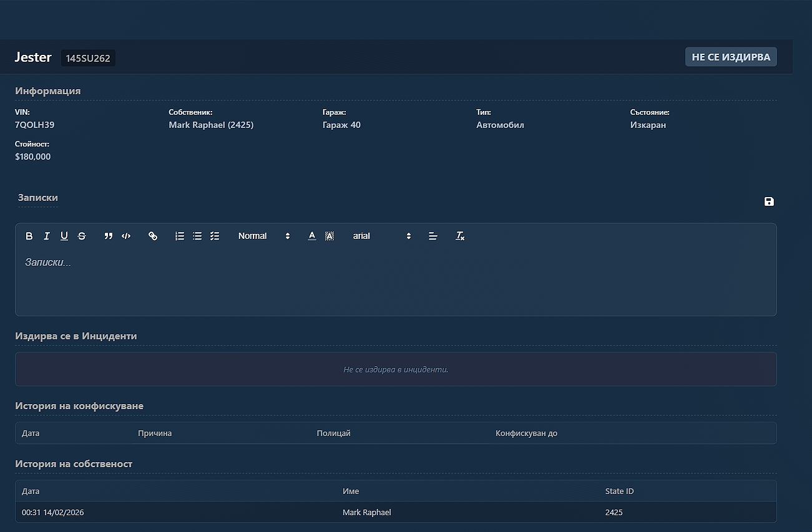Start a checklist in notes
The width and height of the screenshot is (812, 532).
click(x=215, y=236)
